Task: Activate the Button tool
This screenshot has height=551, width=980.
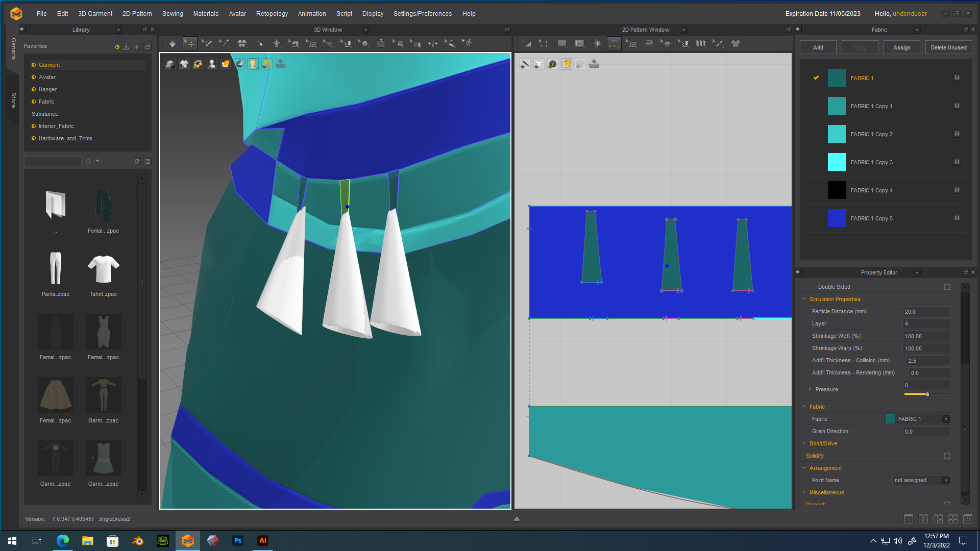Action: (364, 43)
